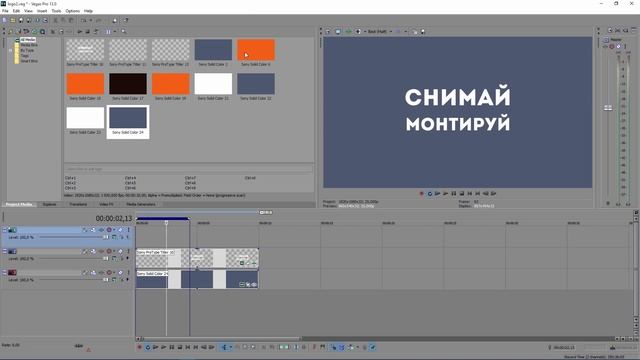This screenshot has width=640, height=360.
Task: Toggle Loop Playback in bottom transport bar
Action: point(147,347)
